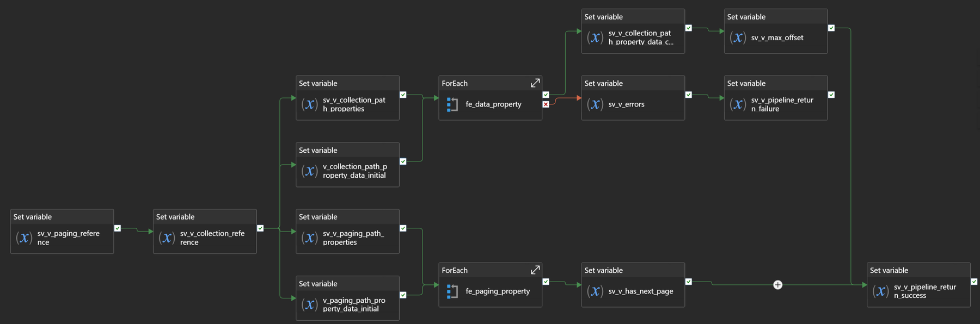Image resolution: width=980 pixels, height=324 pixels.
Task: Select the sv_v_collection_path_properties activity name
Action: click(354, 104)
